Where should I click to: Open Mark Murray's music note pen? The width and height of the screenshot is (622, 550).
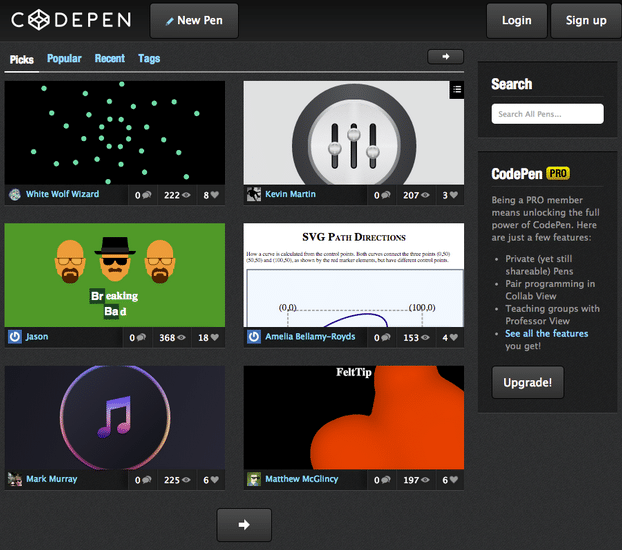115,417
